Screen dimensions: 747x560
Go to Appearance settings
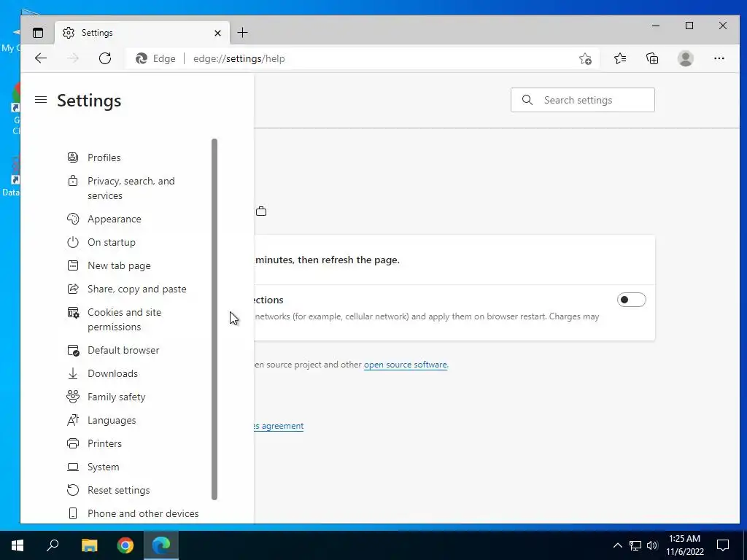tap(115, 219)
